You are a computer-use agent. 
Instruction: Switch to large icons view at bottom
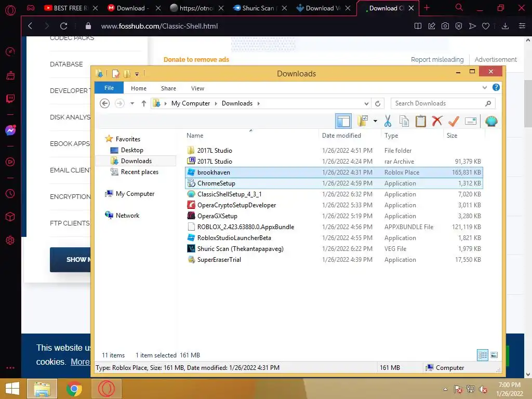coord(494,355)
